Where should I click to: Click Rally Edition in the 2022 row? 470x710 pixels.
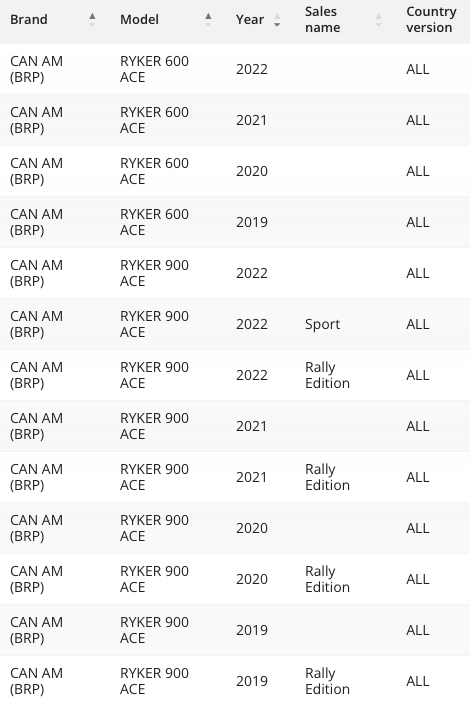coord(327,375)
